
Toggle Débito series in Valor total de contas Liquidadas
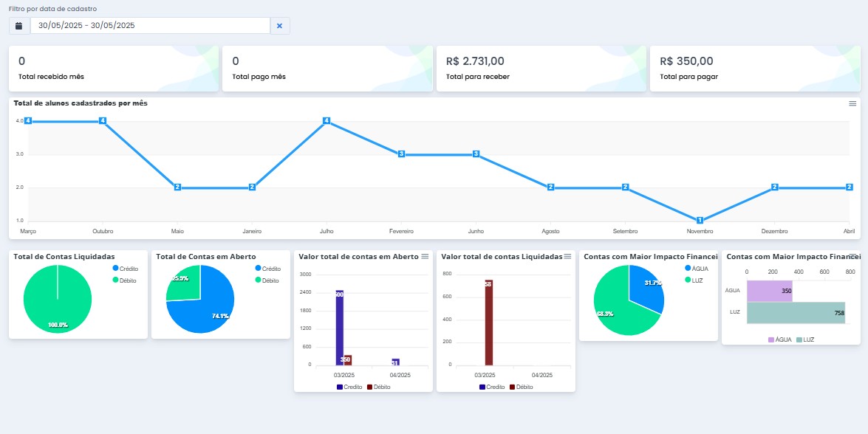pyautogui.click(x=522, y=387)
